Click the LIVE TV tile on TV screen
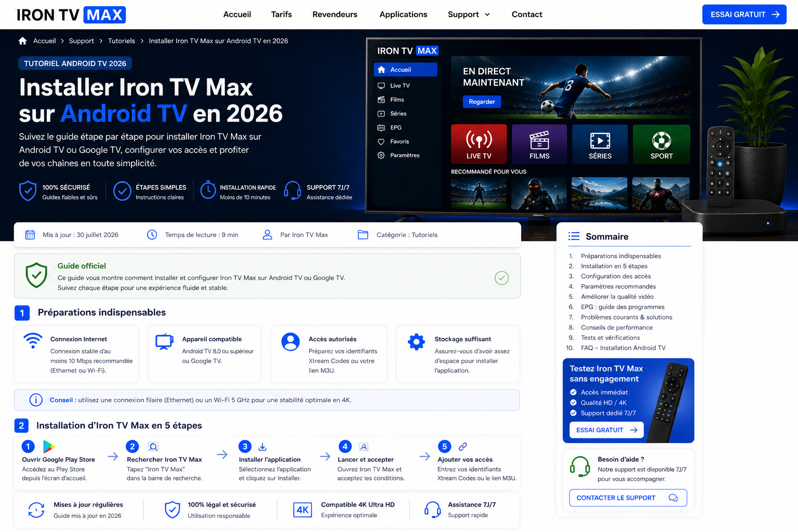This screenshot has width=798, height=532. click(x=478, y=144)
